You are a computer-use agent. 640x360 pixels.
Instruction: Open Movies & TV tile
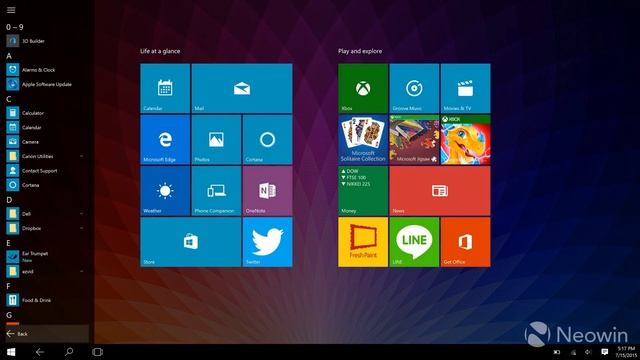pos(465,88)
